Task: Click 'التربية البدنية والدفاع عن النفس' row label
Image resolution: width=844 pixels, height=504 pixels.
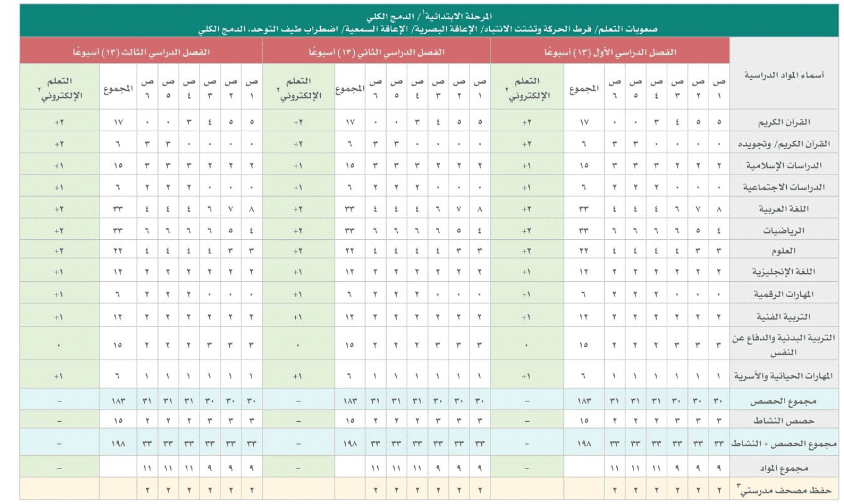Action: [784, 345]
